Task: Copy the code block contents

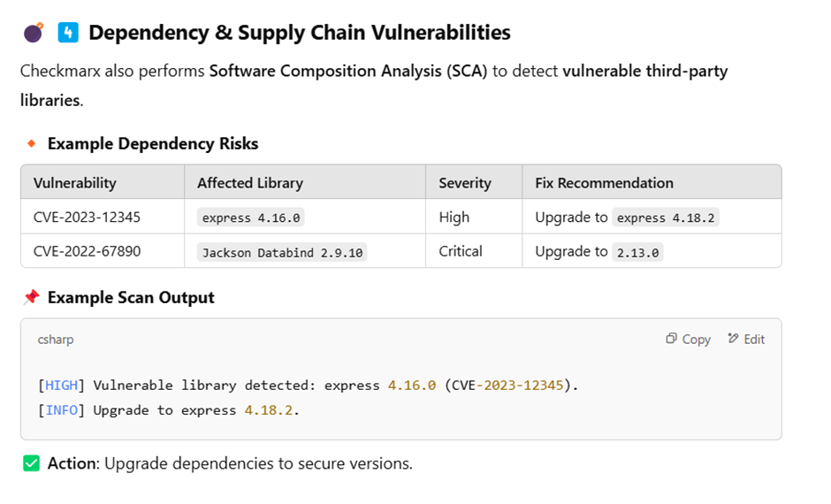Action: pyautogui.click(x=688, y=339)
